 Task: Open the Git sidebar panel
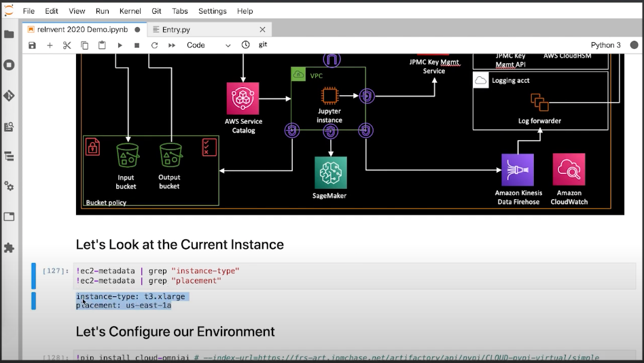click(x=9, y=96)
